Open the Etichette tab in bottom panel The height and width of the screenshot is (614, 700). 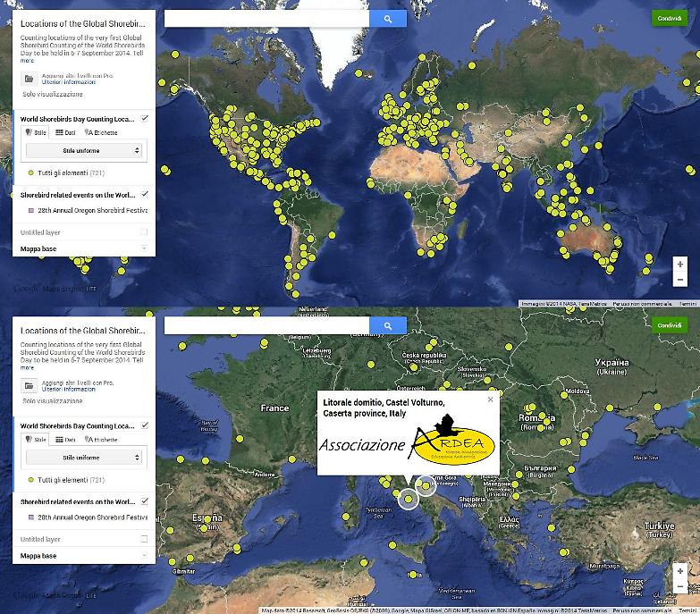pos(101,440)
